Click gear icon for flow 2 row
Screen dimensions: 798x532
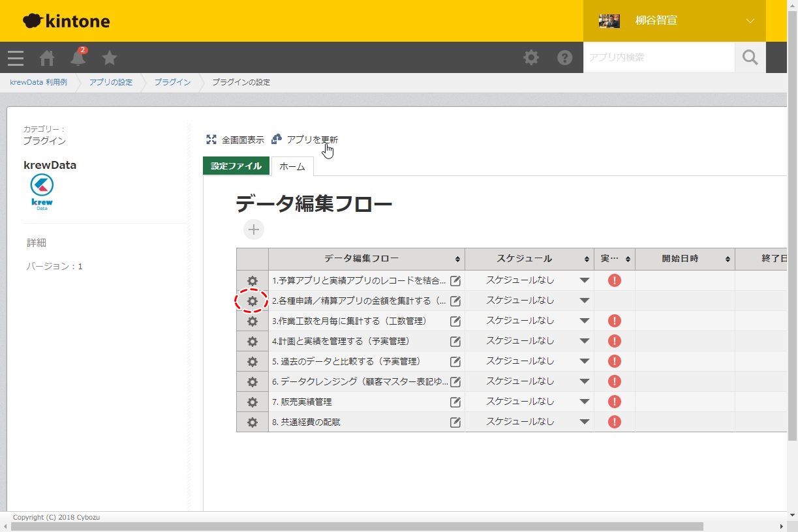(x=253, y=301)
